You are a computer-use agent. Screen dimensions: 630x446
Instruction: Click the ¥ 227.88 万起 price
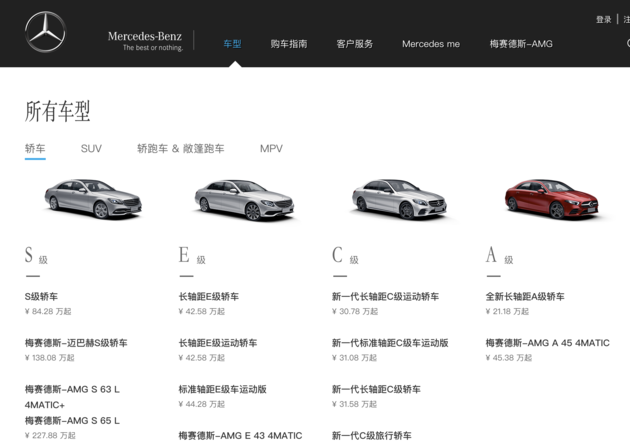(x=50, y=435)
